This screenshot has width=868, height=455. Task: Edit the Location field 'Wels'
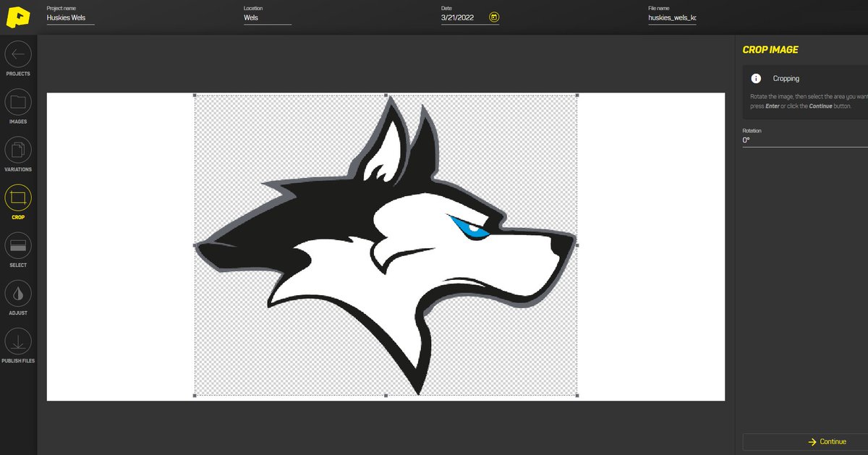point(268,17)
